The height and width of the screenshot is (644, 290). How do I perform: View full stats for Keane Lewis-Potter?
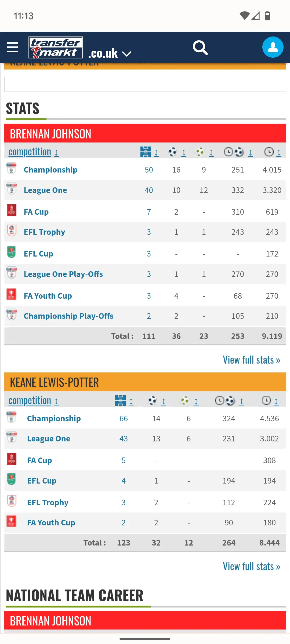[x=251, y=566]
